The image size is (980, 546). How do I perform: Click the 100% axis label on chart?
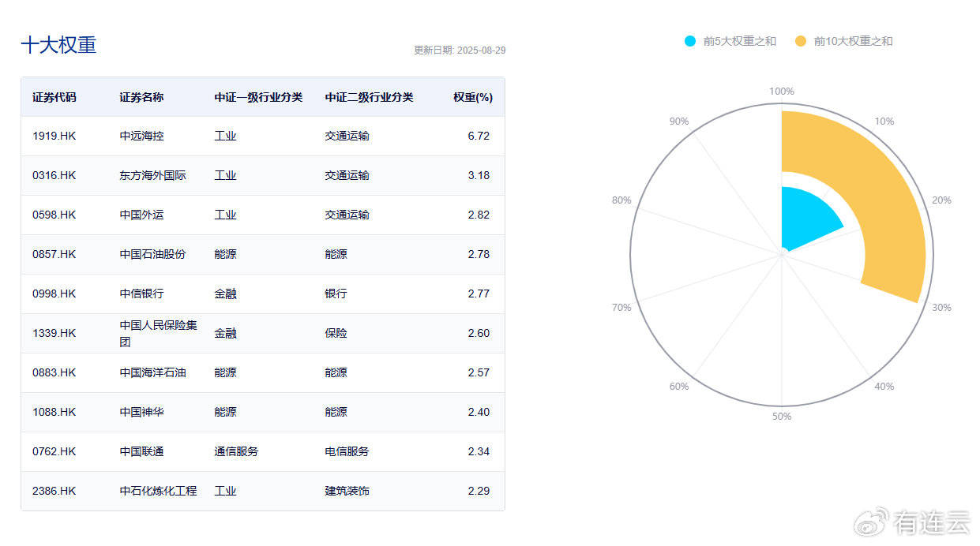pyautogui.click(x=782, y=92)
